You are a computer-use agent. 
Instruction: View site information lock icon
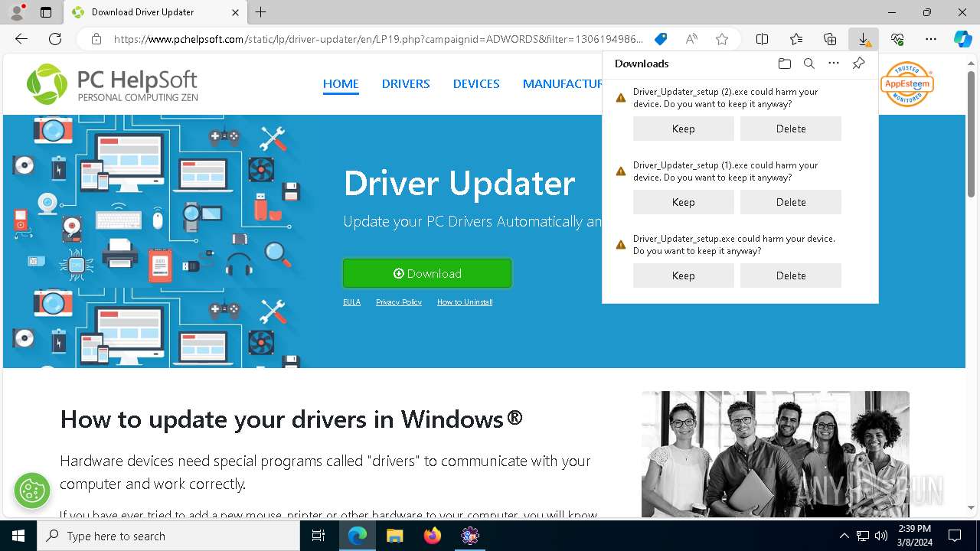point(96,39)
